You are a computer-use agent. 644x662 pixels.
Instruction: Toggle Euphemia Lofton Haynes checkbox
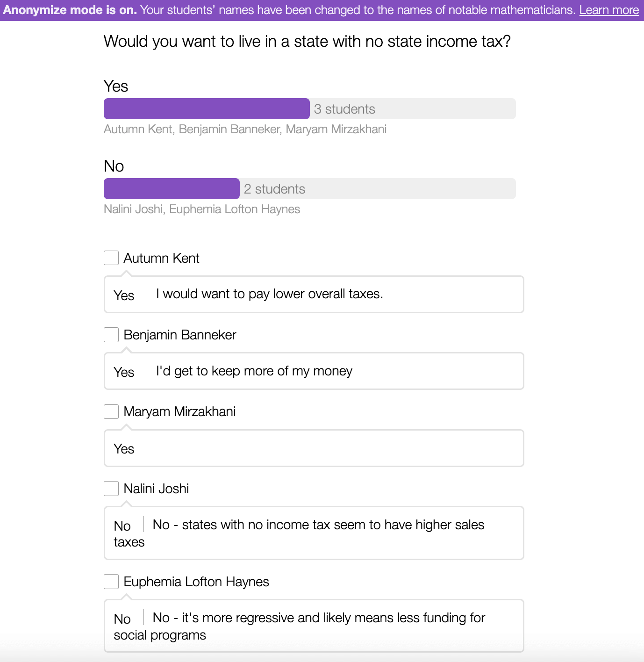[111, 582]
